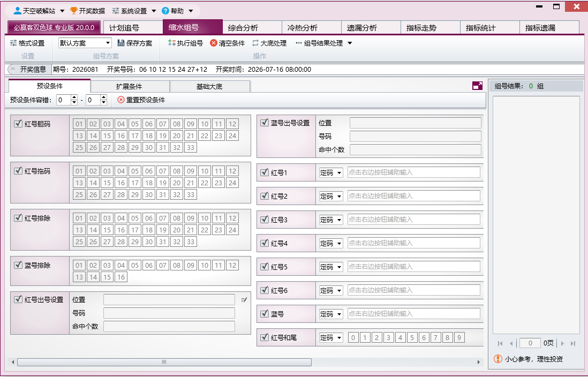Open the 红号1 定码 dropdown
This screenshot has width=588, height=377.
pyautogui.click(x=331, y=172)
